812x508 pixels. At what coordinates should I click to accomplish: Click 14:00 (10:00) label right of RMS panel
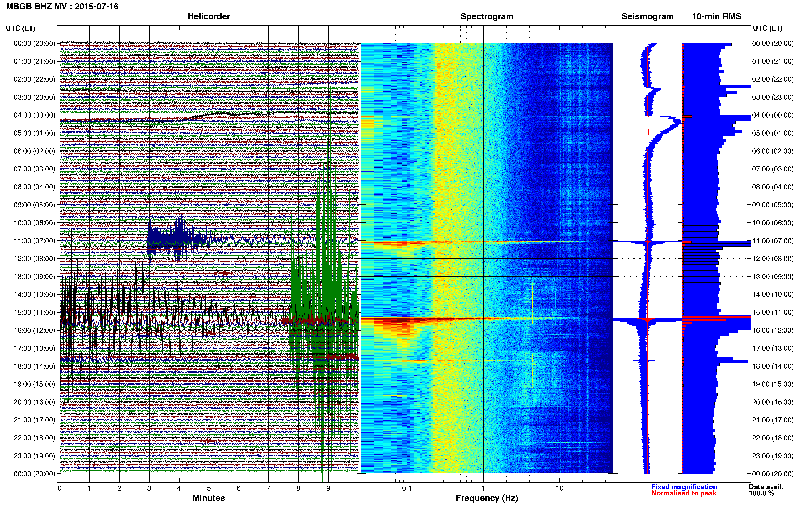click(x=773, y=295)
